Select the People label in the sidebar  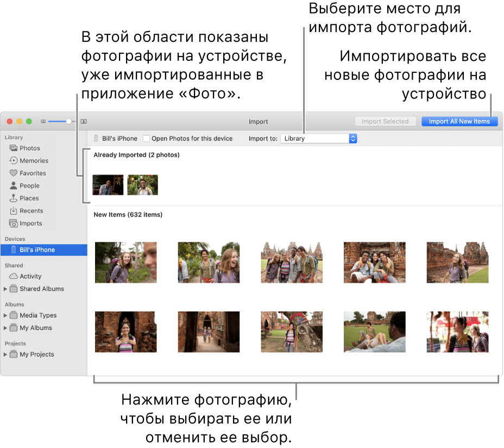point(29,186)
